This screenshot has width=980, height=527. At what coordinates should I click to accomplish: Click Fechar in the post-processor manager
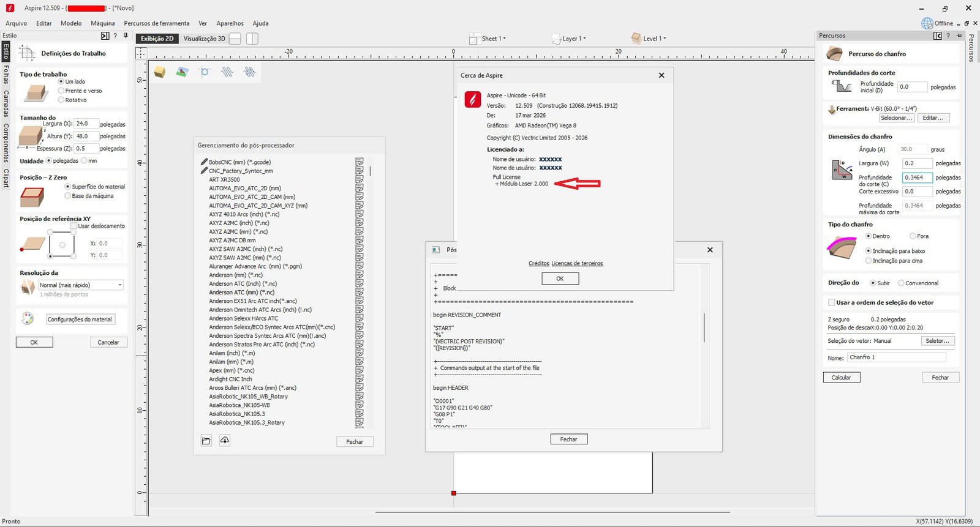coord(355,441)
